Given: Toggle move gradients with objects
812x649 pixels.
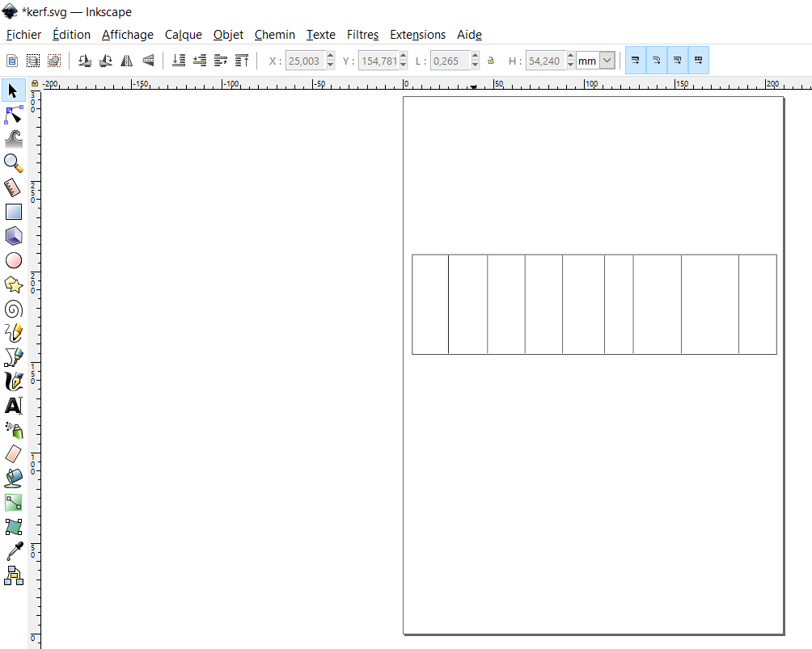Looking at the screenshot, I should 678,61.
